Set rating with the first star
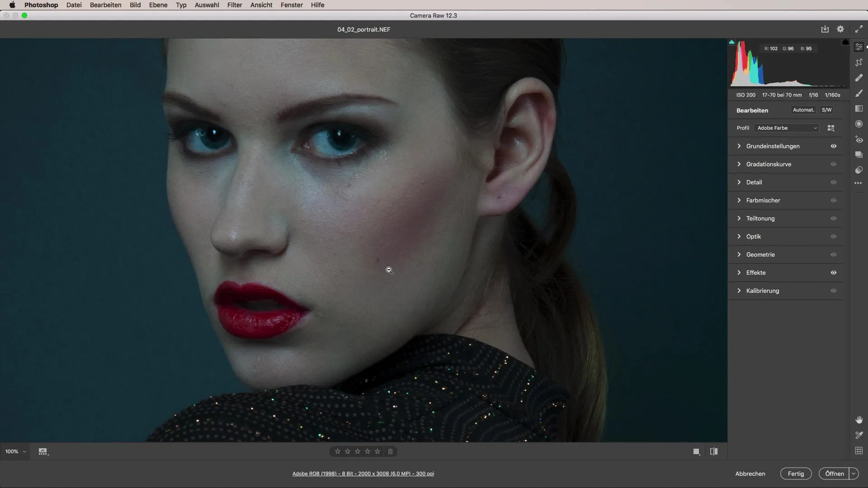This screenshot has height=488, width=868. tap(338, 451)
